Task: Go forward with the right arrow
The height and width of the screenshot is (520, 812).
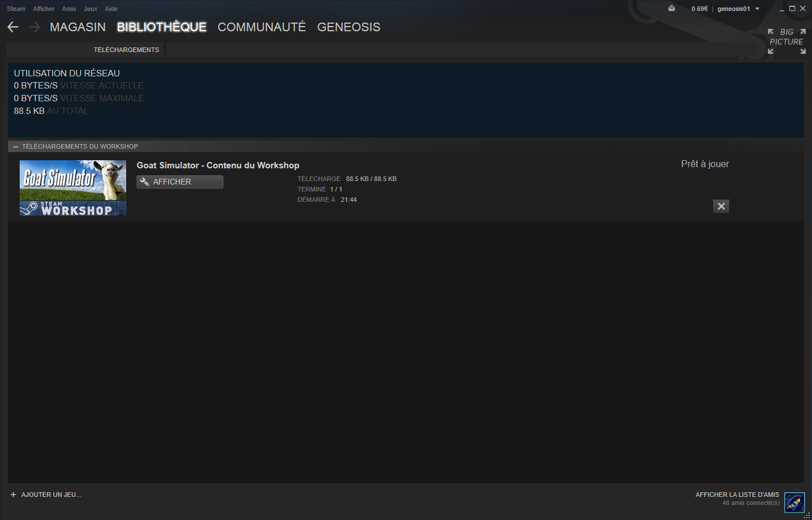Action: [34, 27]
